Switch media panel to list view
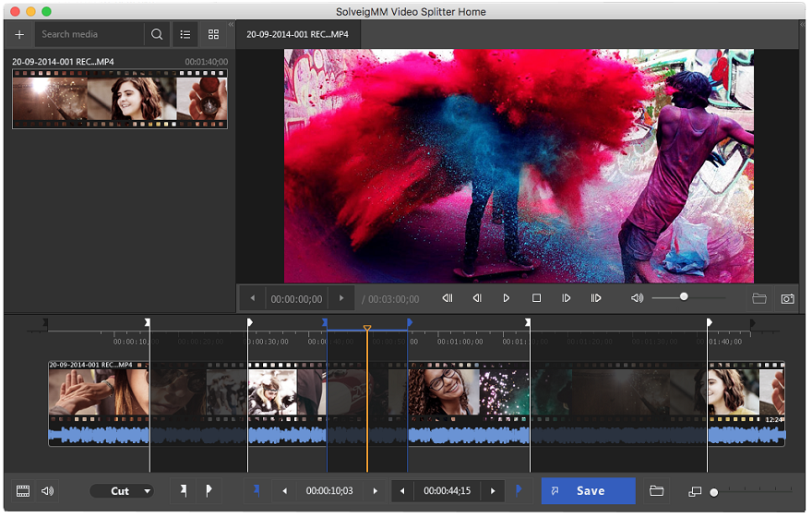812x517 pixels. [x=185, y=34]
